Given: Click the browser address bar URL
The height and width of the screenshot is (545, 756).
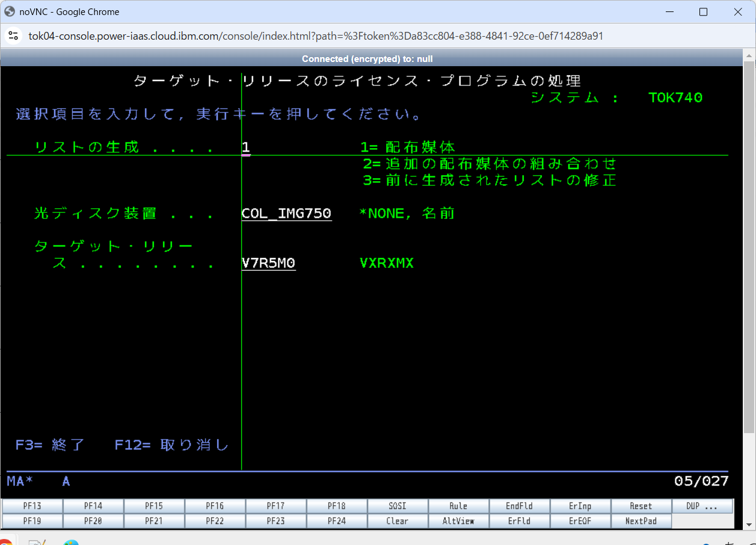Looking at the screenshot, I should click(x=316, y=36).
